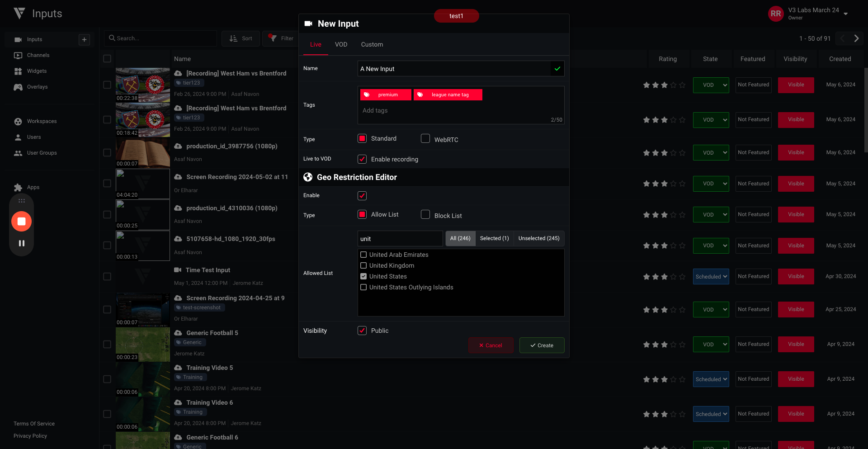
Task: Click the camera icon beside Time Test Input
Action: pos(178,270)
